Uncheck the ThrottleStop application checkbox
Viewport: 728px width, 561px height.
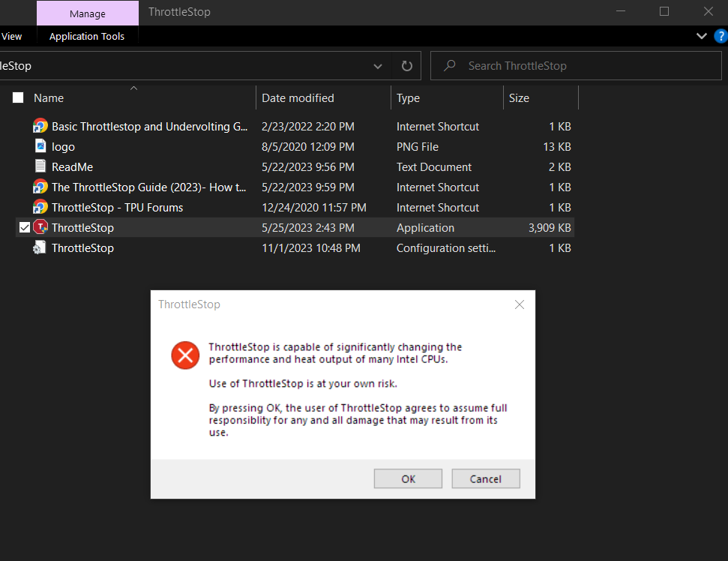pos(25,227)
